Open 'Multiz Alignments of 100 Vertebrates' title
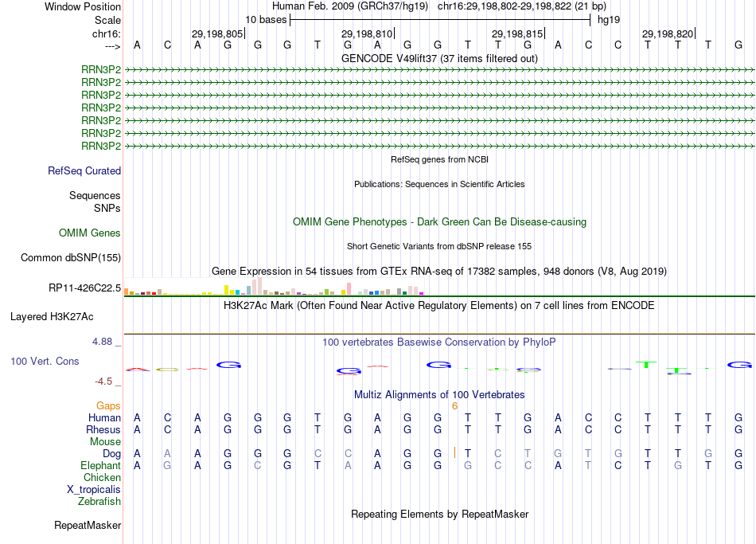 point(439,395)
